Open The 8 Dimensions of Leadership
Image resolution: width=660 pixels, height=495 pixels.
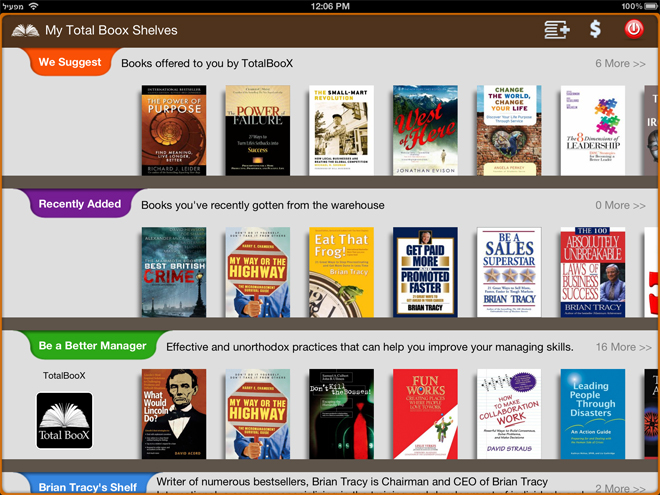[x=593, y=130]
